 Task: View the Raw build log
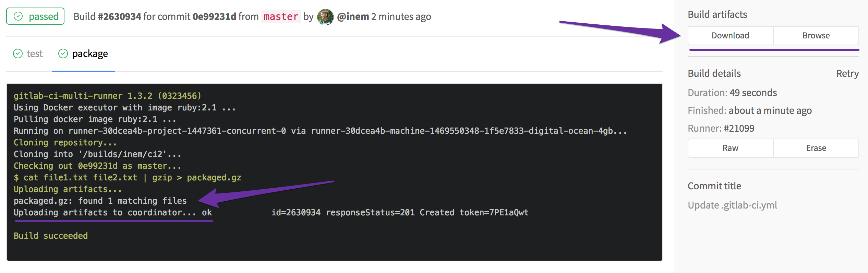(730, 148)
